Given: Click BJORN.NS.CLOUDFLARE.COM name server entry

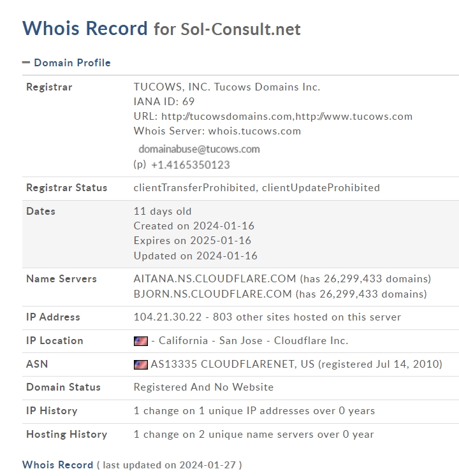Looking at the screenshot, I should [280, 294].
